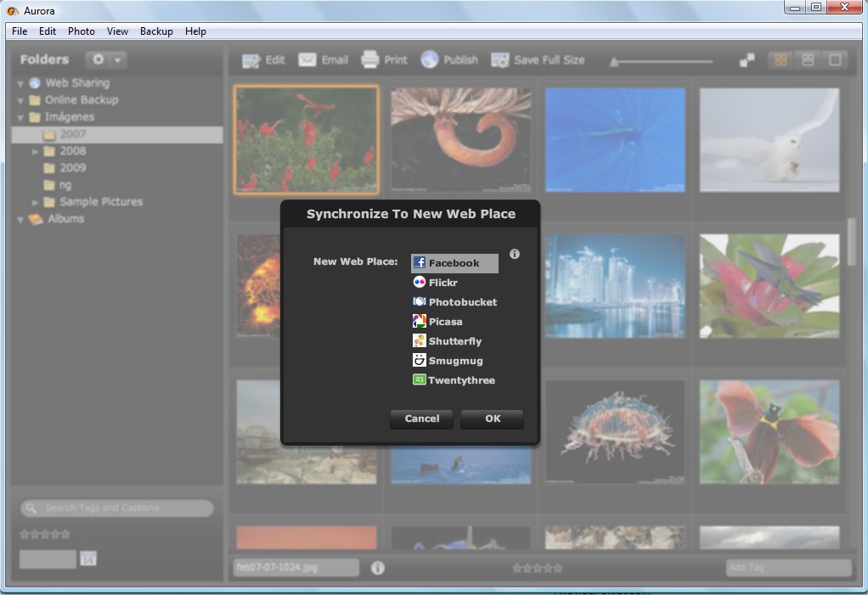This screenshot has height=595, width=868.
Task: Switch to medium thumbnail grid view
Action: point(808,59)
